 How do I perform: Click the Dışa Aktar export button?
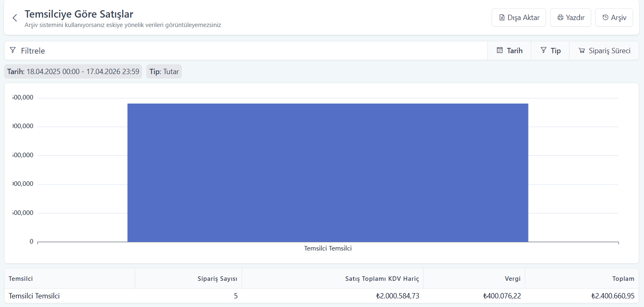519,18
